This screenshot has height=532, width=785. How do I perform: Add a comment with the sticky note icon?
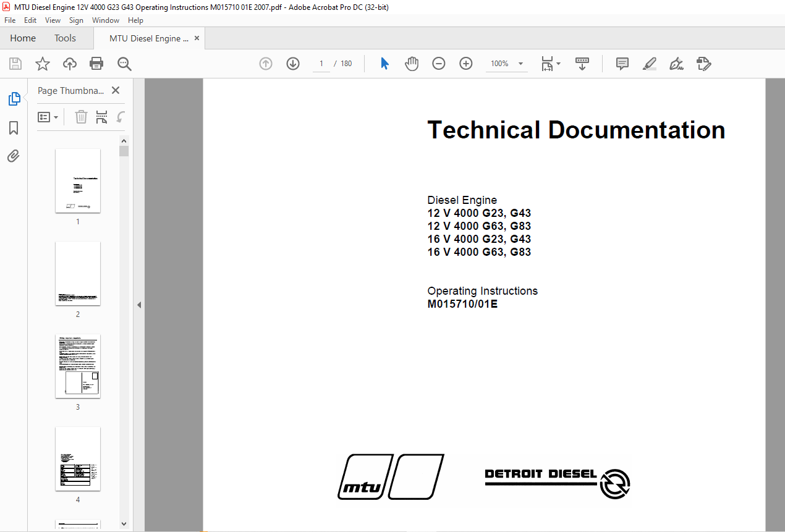622,64
